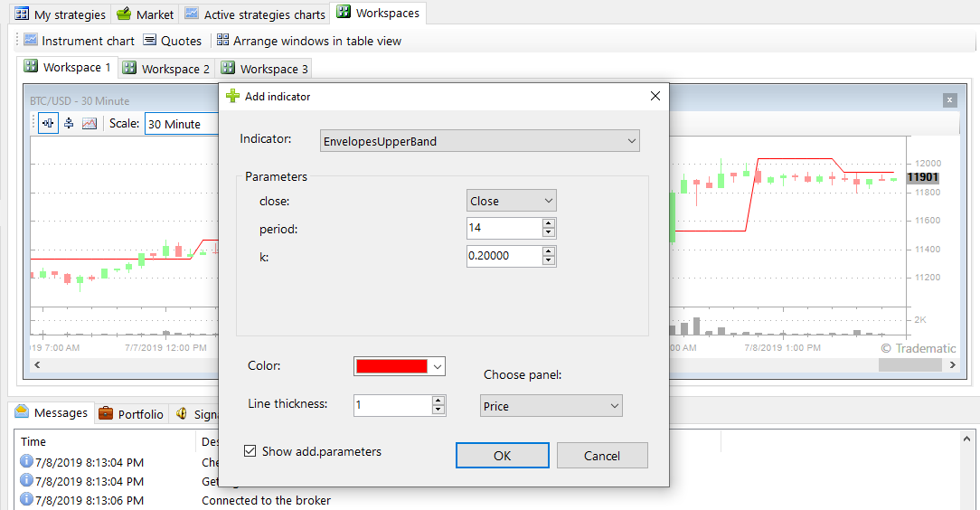Expand the Indicator dropdown list

point(631,141)
